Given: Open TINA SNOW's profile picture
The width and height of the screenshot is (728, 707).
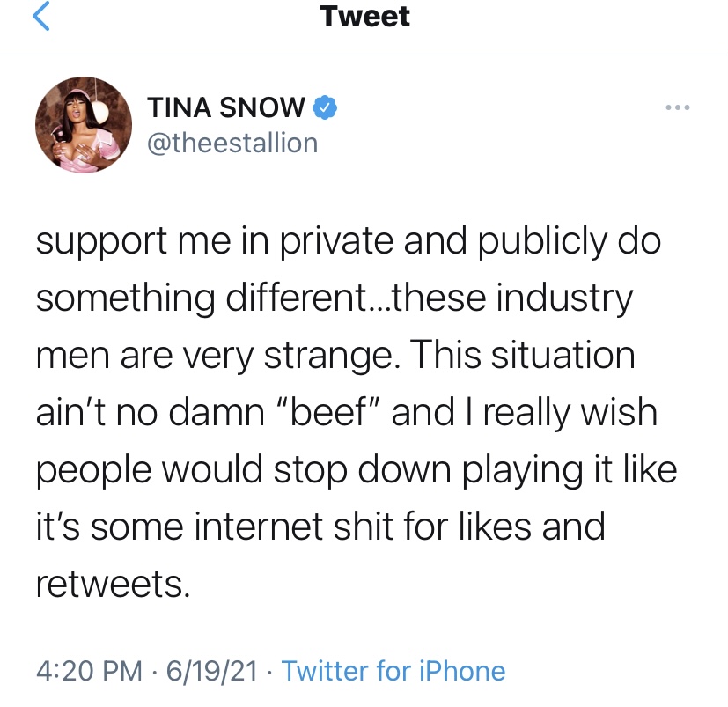Looking at the screenshot, I should (84, 125).
